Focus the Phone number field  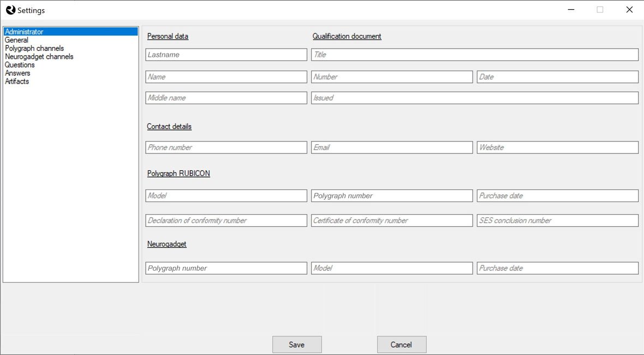[225, 147]
